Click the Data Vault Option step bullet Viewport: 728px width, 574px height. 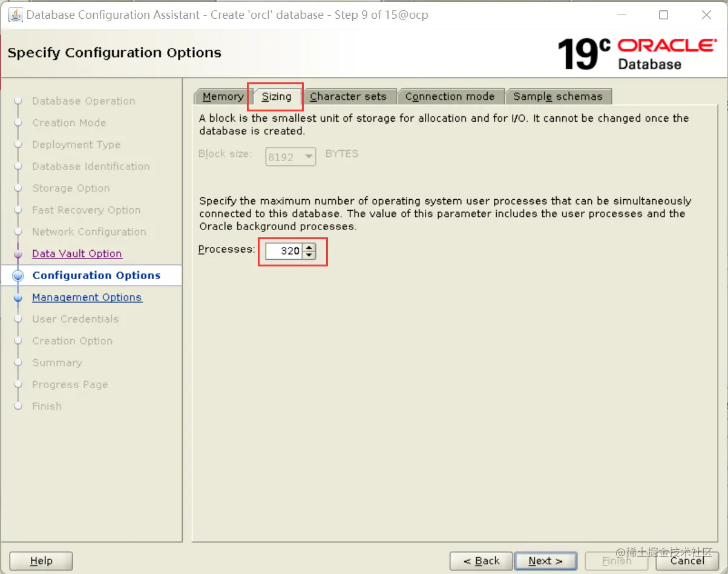[x=18, y=254]
